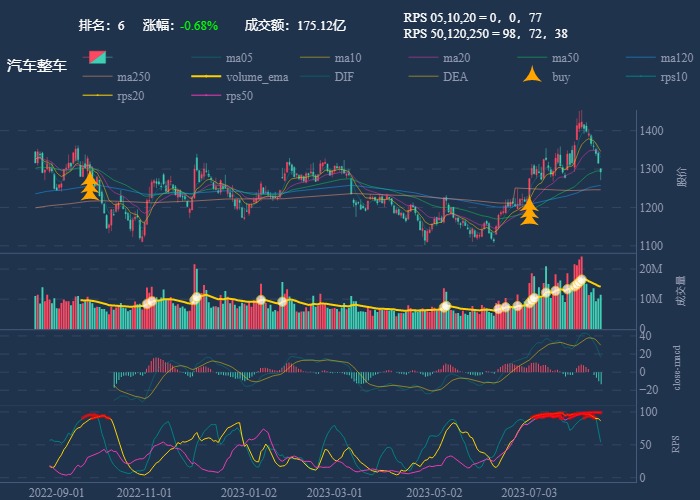Screen dimensions: 700x500
Task: Click buy signal arrows near 2023-07 candles
Action: click(x=529, y=210)
